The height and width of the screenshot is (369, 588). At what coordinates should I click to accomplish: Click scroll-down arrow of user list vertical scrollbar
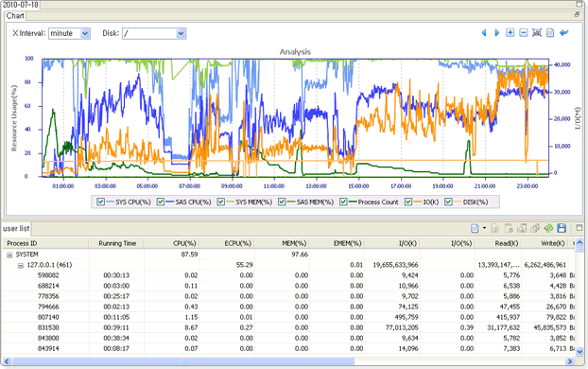coord(579,352)
